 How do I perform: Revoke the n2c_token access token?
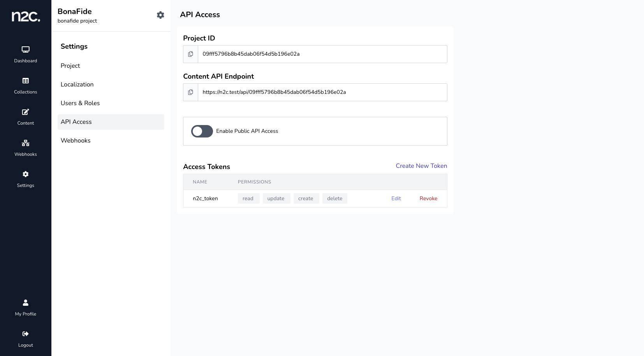[428, 199]
